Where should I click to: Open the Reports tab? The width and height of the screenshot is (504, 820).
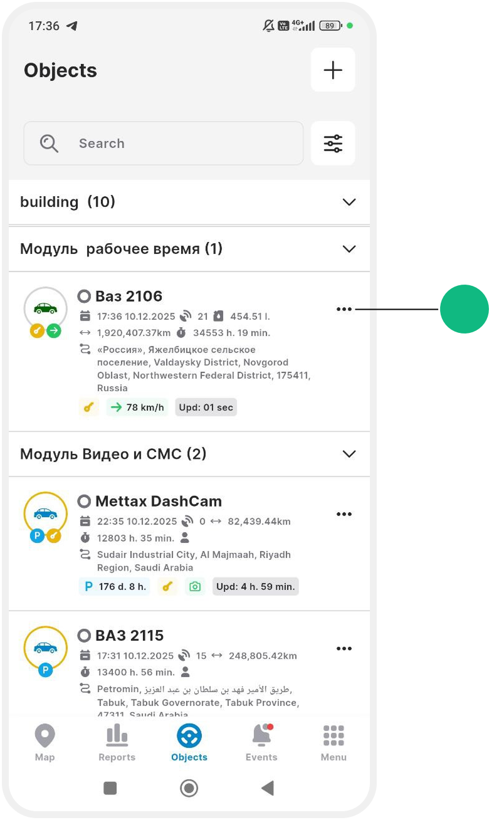[117, 743]
